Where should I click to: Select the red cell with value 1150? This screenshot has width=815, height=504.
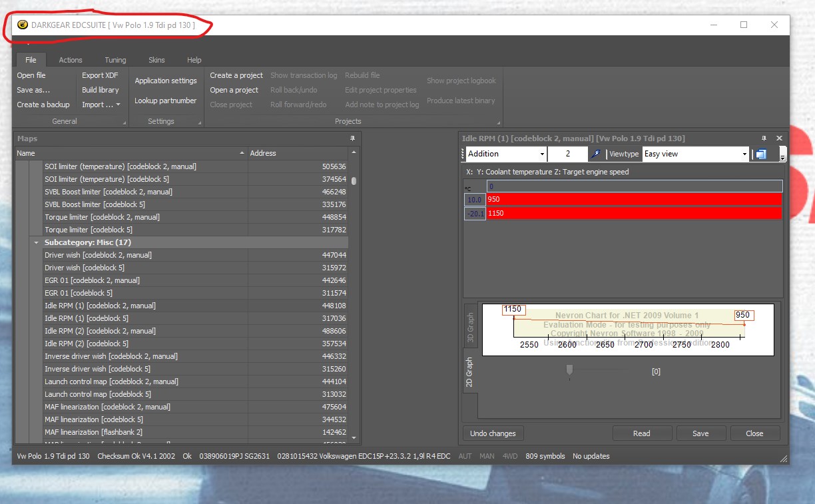pyautogui.click(x=634, y=213)
